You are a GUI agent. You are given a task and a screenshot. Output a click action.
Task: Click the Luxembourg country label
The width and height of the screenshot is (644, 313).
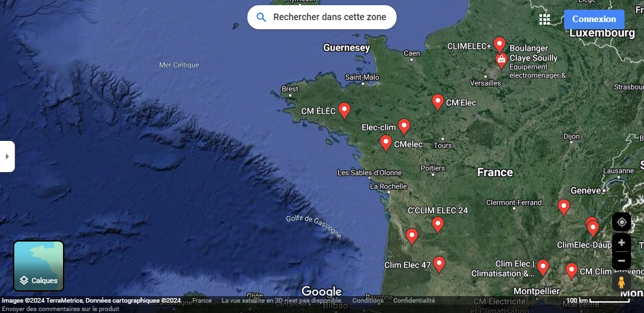click(602, 33)
